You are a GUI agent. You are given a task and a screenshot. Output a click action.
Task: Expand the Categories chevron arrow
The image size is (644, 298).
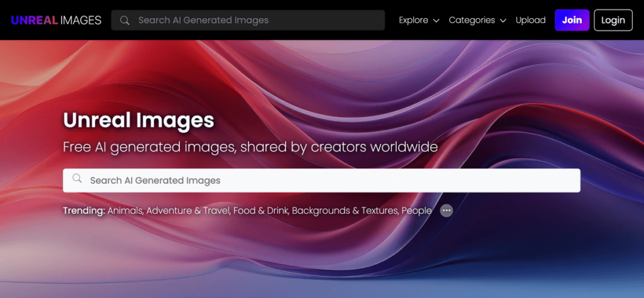(502, 21)
